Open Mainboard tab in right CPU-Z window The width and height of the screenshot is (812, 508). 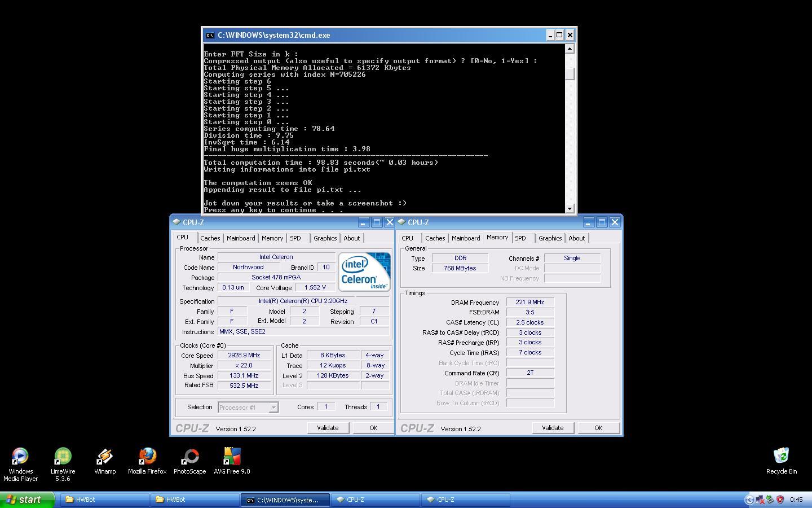466,238
